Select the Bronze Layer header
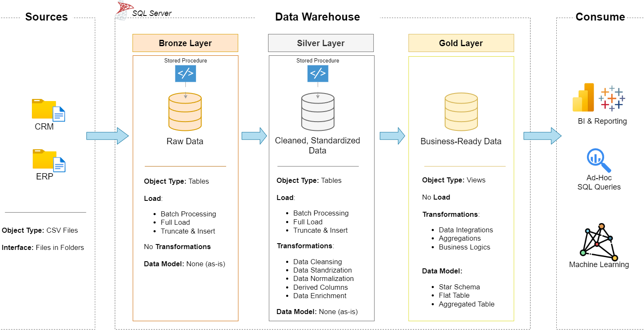The height and width of the screenshot is (330, 644). (185, 43)
